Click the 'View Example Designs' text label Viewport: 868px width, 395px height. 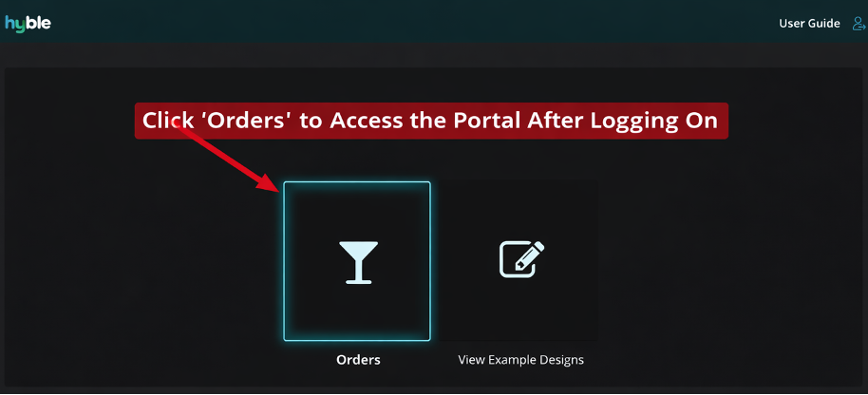click(x=521, y=360)
